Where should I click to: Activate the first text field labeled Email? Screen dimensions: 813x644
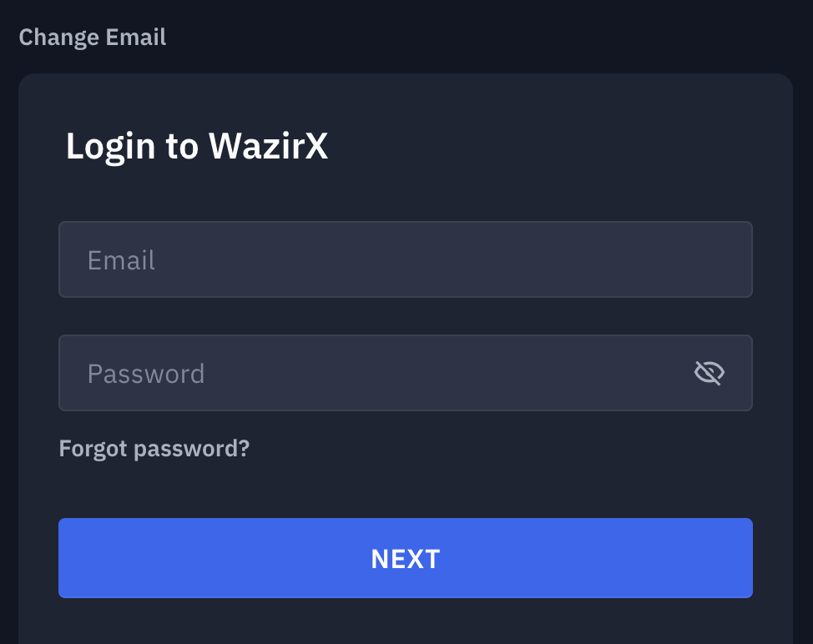(x=405, y=259)
